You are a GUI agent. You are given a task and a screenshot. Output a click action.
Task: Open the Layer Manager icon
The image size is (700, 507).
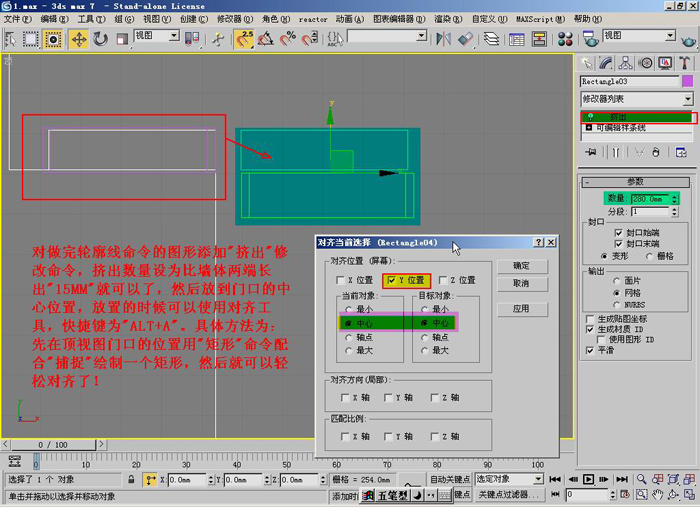pyautogui.click(x=491, y=39)
